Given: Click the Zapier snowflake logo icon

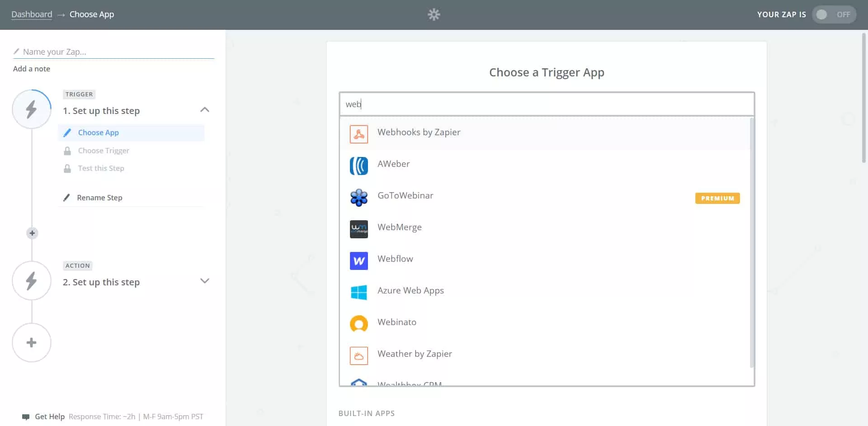Looking at the screenshot, I should click(434, 14).
